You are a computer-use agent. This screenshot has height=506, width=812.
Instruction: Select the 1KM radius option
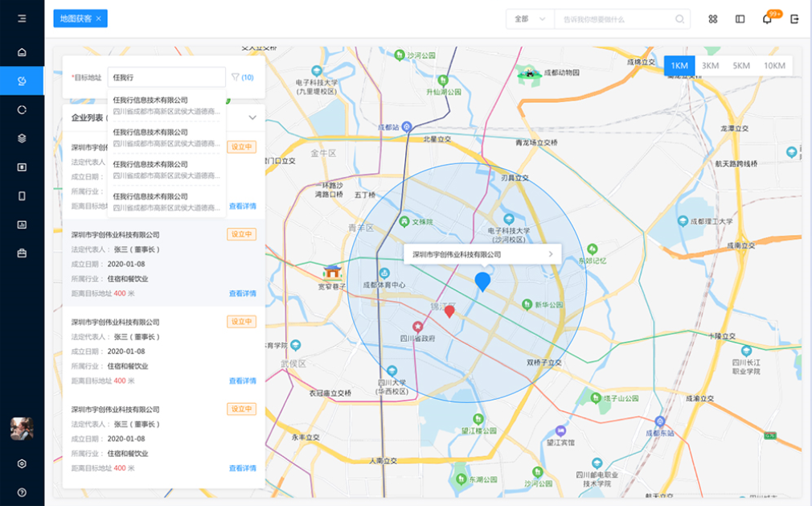coord(679,65)
